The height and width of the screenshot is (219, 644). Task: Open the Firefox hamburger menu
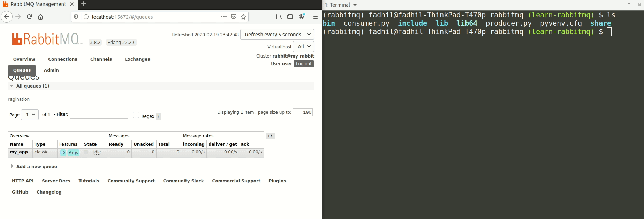(316, 17)
